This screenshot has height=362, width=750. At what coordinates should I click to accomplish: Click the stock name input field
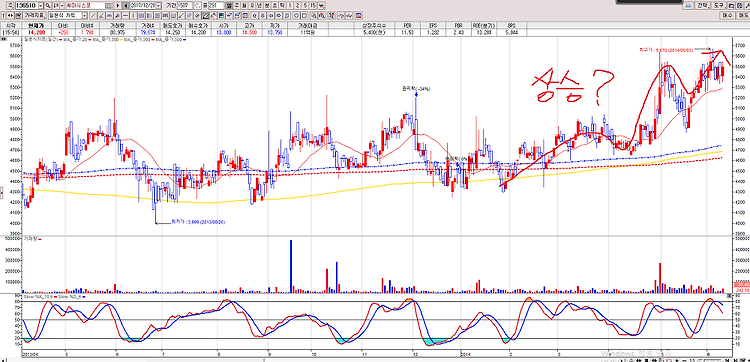pyautogui.click(x=86, y=5)
